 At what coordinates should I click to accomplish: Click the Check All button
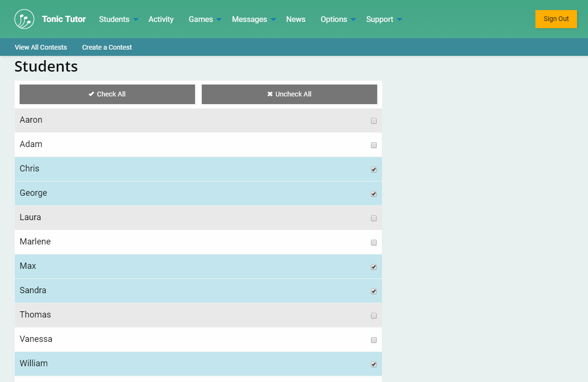point(107,94)
